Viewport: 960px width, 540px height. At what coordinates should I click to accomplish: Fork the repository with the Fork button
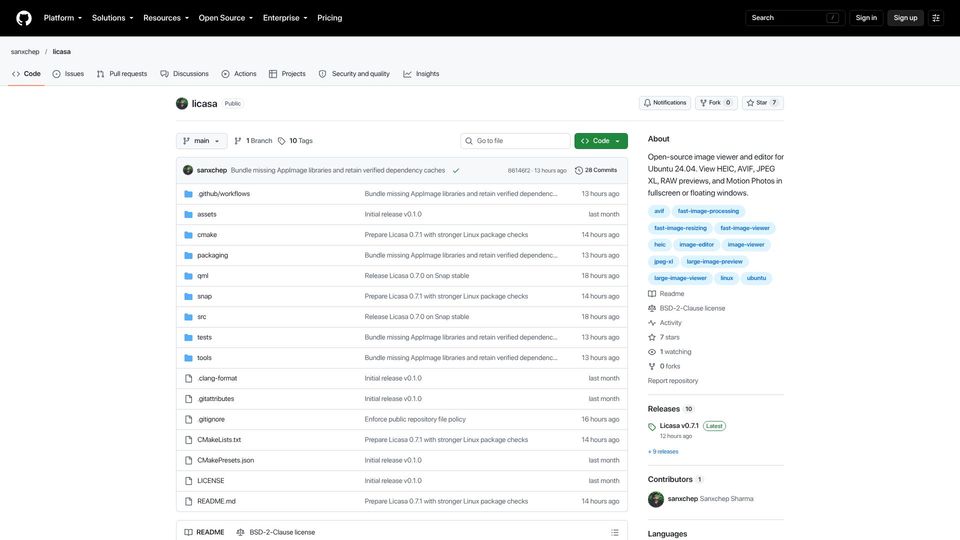tap(716, 103)
